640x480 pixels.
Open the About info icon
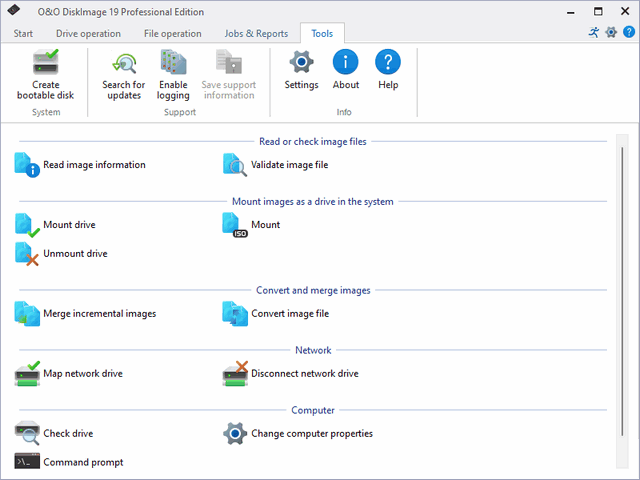tap(346, 64)
